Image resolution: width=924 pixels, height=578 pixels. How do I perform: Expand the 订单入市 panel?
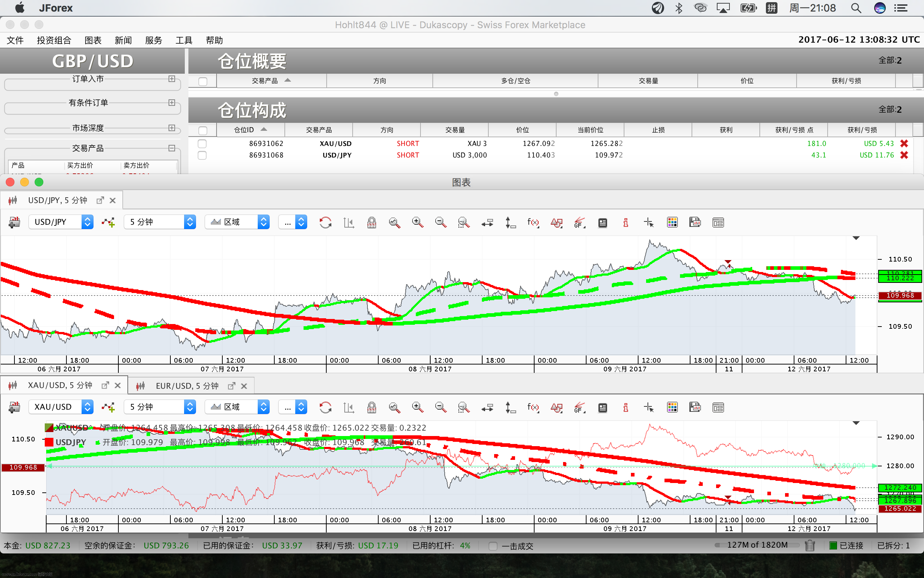(172, 79)
